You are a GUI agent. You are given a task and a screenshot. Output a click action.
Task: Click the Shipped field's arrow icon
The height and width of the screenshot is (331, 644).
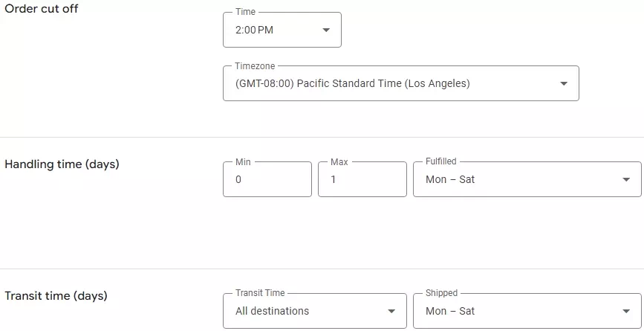click(x=626, y=312)
